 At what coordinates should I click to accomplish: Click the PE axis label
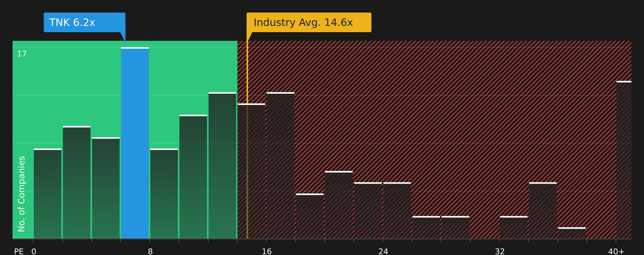(19, 251)
